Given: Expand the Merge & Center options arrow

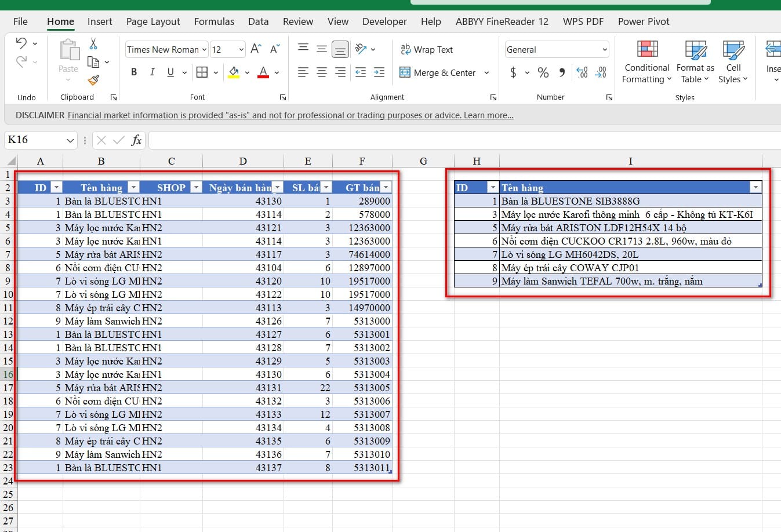Looking at the screenshot, I should click(486, 72).
